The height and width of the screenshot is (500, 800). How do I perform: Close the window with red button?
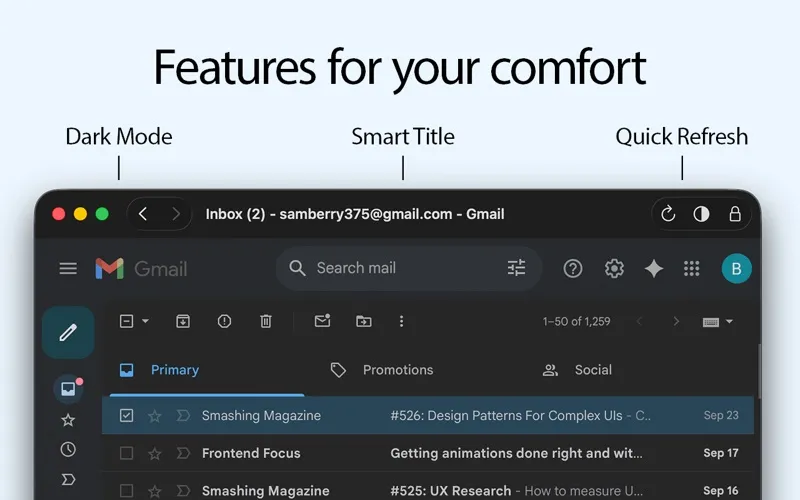[x=59, y=214]
